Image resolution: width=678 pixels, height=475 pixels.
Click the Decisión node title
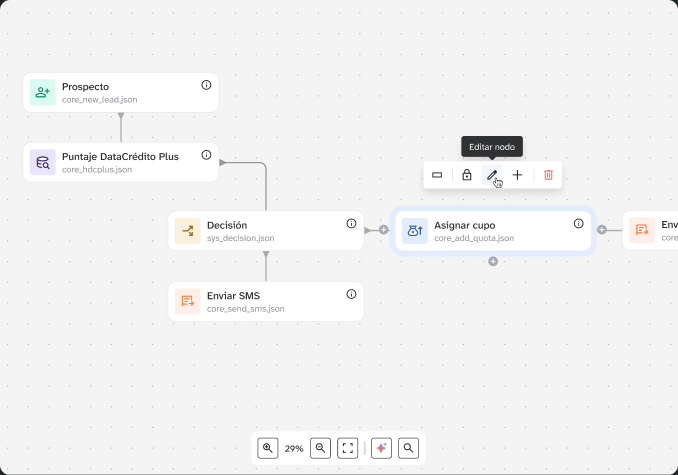(x=227, y=225)
